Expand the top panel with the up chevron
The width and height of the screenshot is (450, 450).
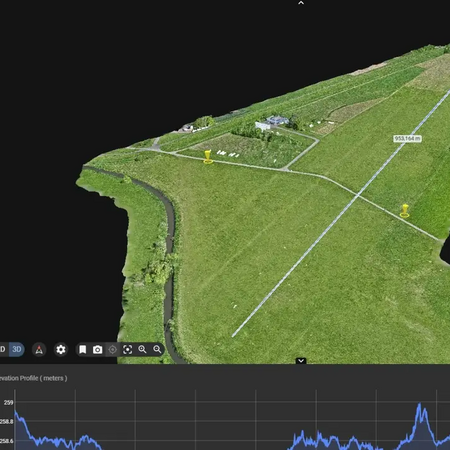[x=301, y=3]
